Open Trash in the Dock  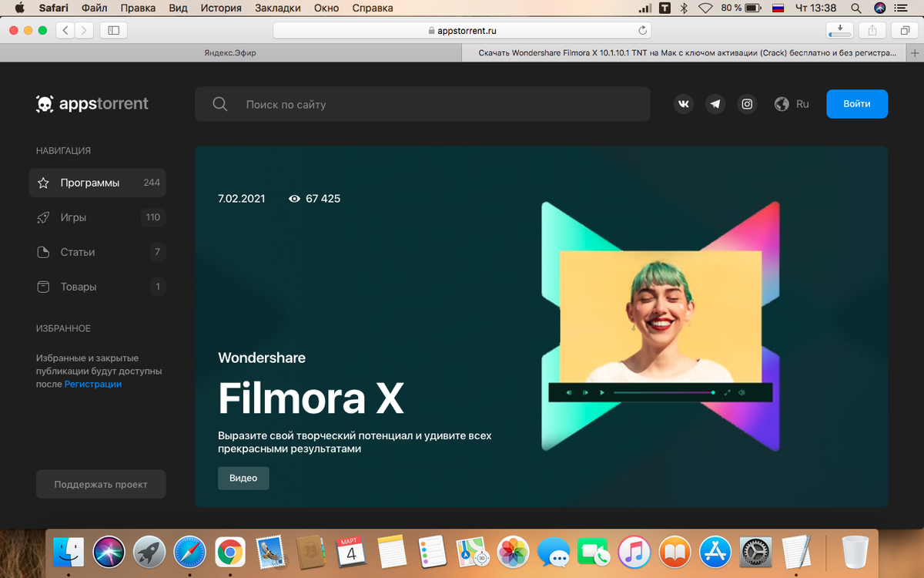coord(855,552)
